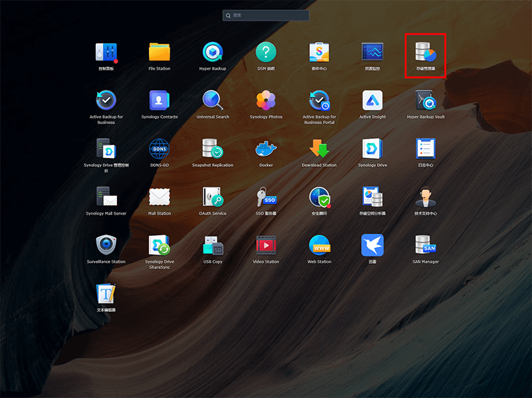The width and height of the screenshot is (532, 398).
Task: Launch Universal Search app
Action: click(x=213, y=101)
